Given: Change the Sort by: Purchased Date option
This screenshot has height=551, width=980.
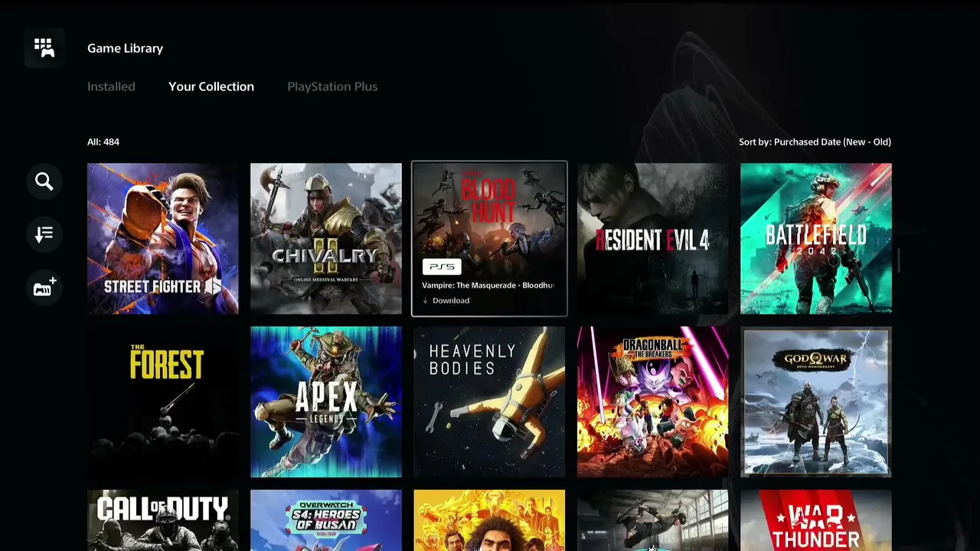Looking at the screenshot, I should point(815,142).
